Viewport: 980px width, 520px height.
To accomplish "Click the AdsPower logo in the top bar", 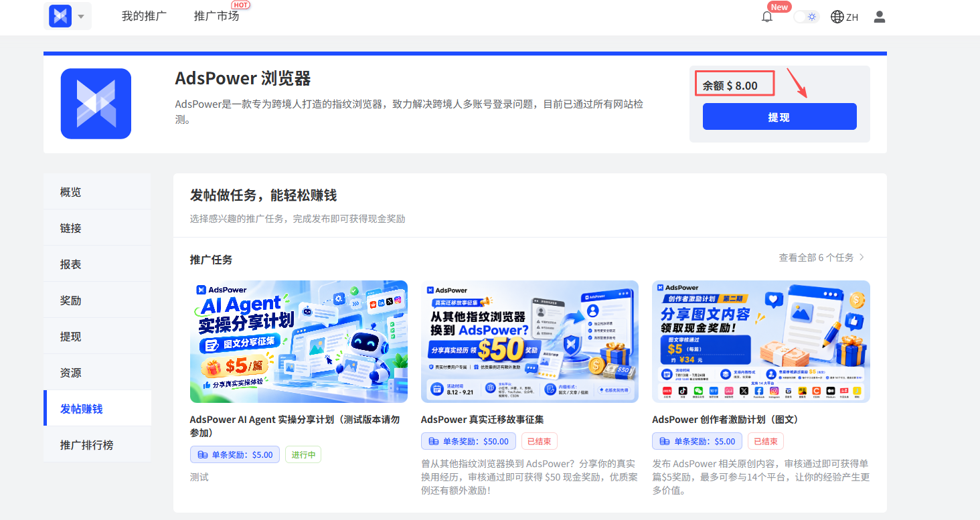I will (60, 16).
